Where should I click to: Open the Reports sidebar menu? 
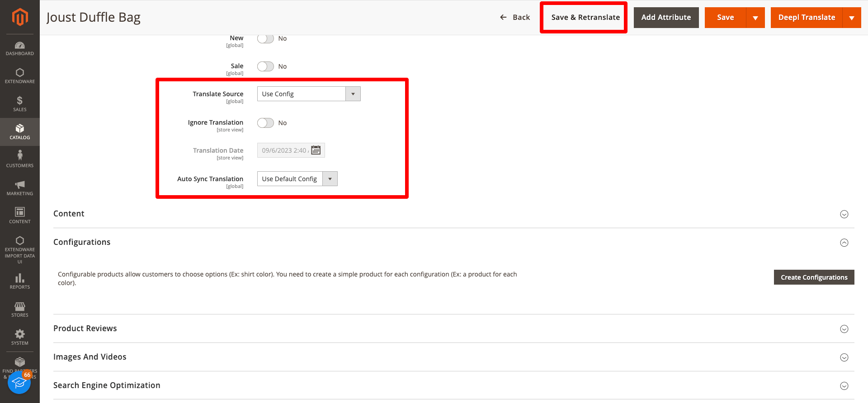20,281
